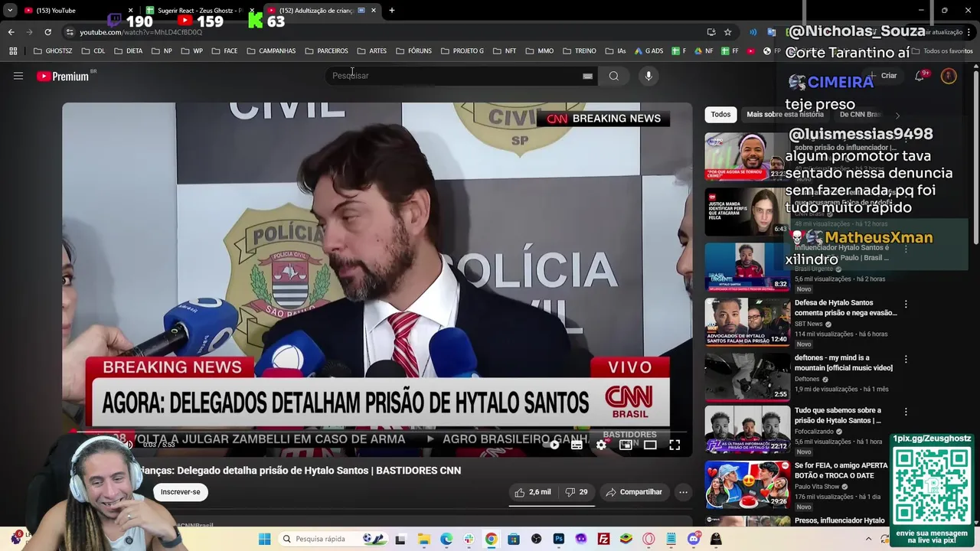Go back in browser history
The image size is (980, 551).
[x=11, y=32]
